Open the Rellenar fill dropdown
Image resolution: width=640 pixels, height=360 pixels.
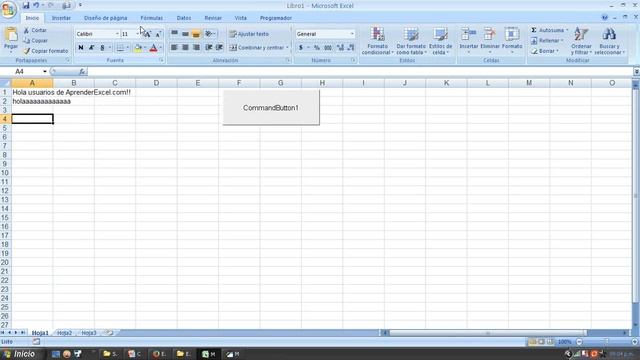[547, 40]
